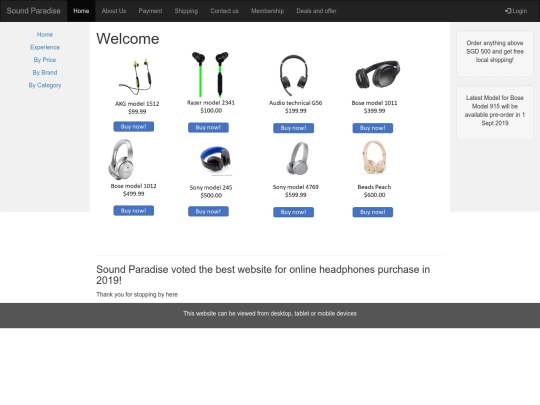Buy now the Sony model 245
Viewport: 540px width, 405px height.
click(x=208, y=211)
